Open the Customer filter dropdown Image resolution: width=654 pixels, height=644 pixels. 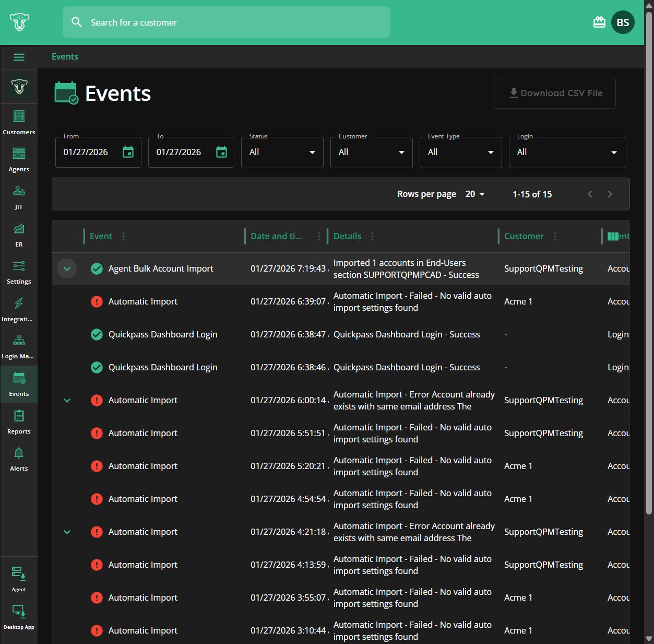tap(372, 152)
